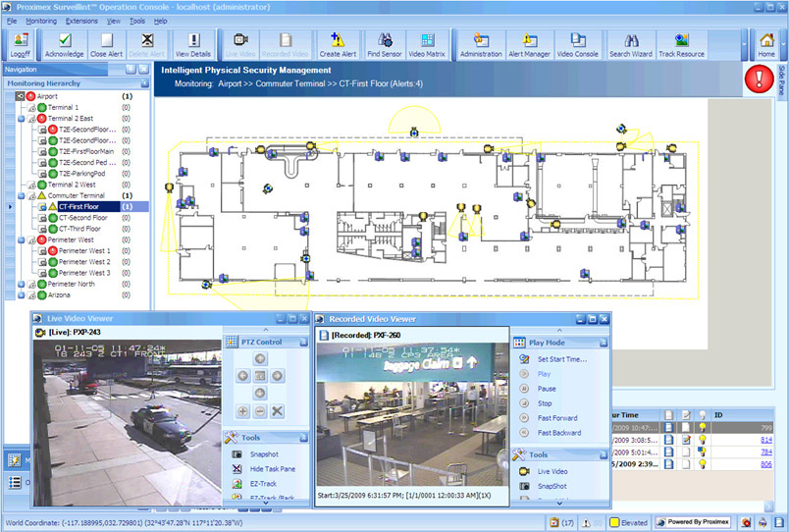Click the Track Resource toolbar icon
Viewport: 789px width, 532px height.
(680, 45)
